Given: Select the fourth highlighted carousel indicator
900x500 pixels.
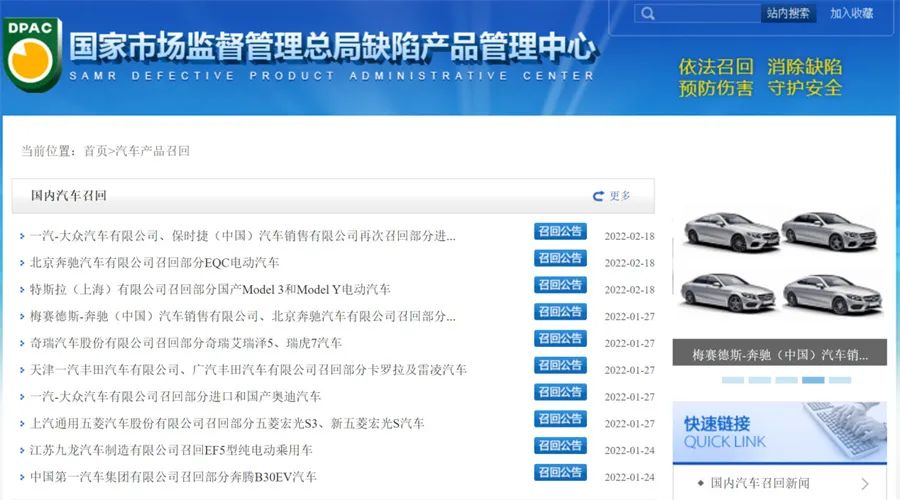Looking at the screenshot, I should point(813,380).
